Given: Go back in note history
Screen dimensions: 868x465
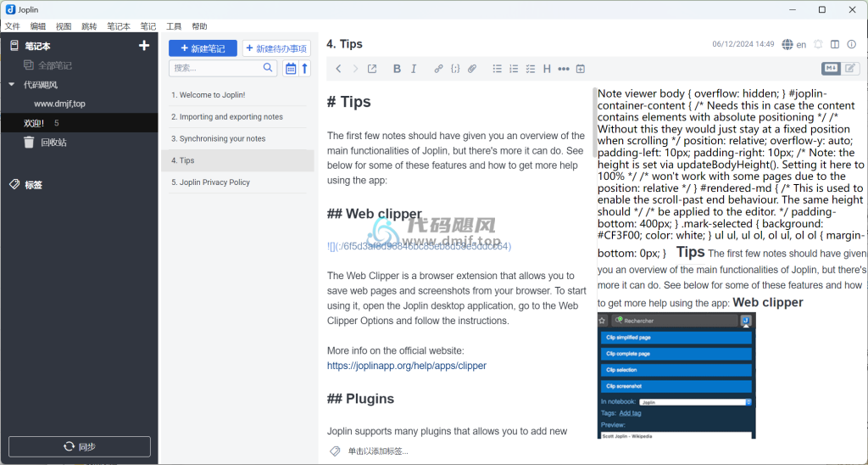Looking at the screenshot, I should click(339, 69).
